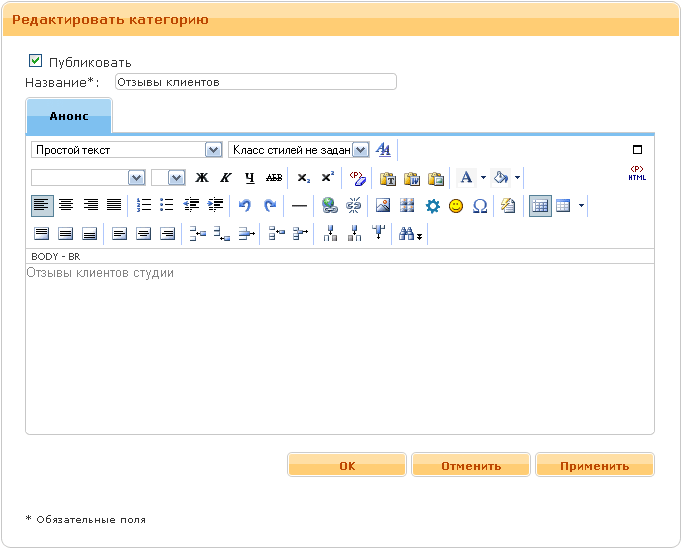Open the text color picker
This screenshot has width=682, height=549.
click(465, 178)
